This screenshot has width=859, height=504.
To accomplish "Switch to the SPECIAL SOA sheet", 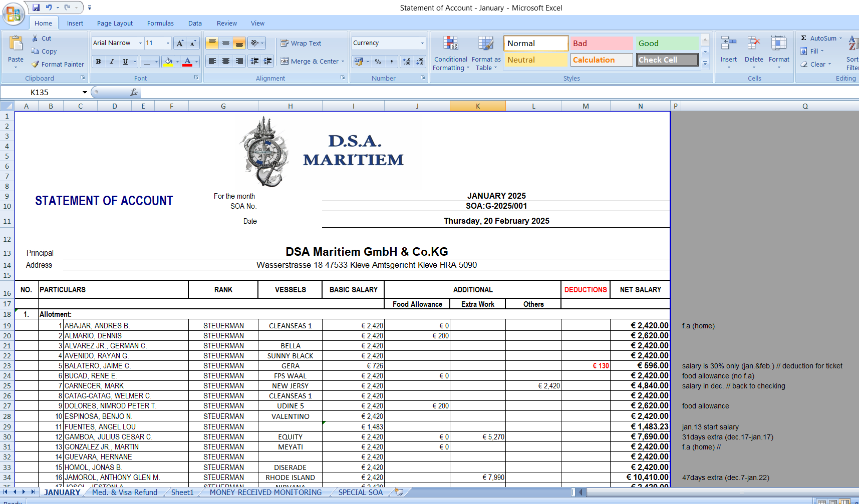I will pyautogui.click(x=361, y=492).
